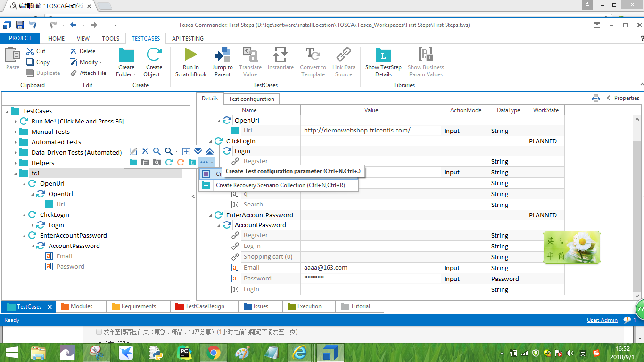Viewport: 644px width, 362px height.
Task: Click the teal folder icon in the mini toolbar
Action: [133, 162]
